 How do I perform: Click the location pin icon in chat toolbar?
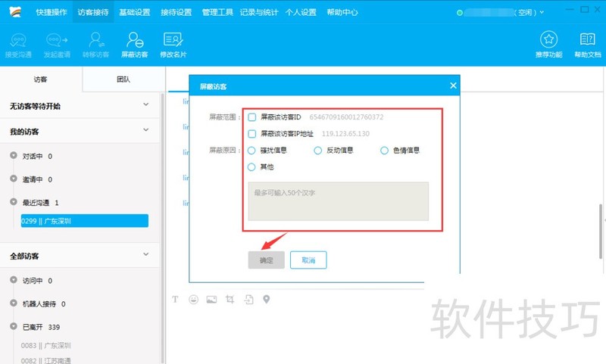tap(267, 300)
